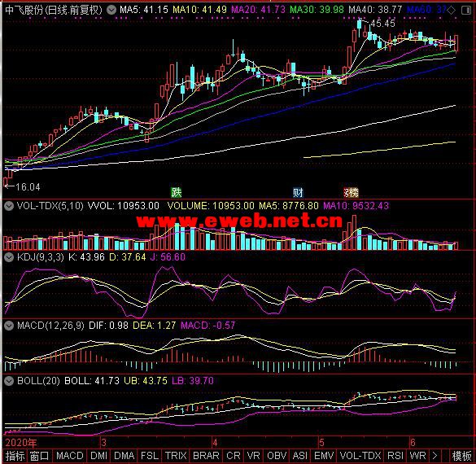Screen dimensions: 476x464
Task: Click the diamond icon beside MA60
Action: coord(452,11)
